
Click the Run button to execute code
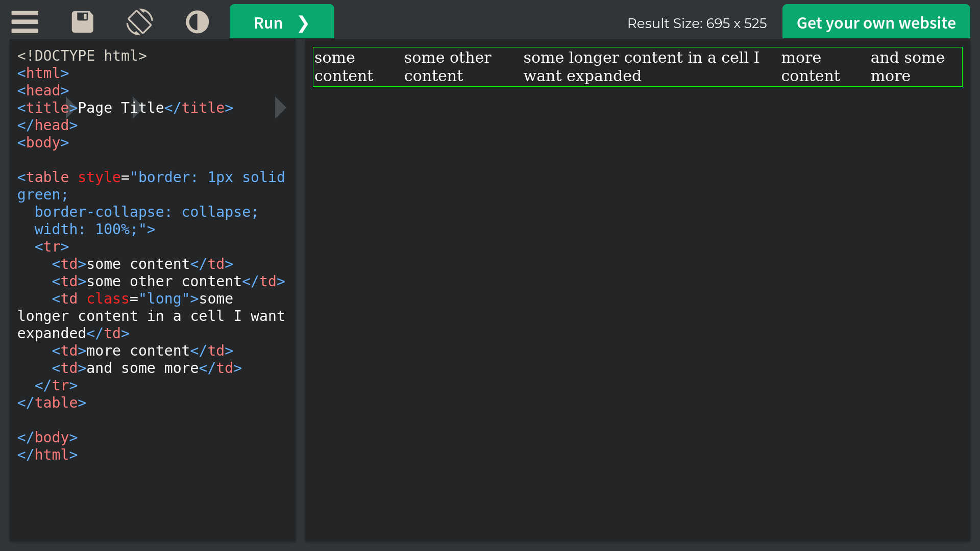pos(281,23)
